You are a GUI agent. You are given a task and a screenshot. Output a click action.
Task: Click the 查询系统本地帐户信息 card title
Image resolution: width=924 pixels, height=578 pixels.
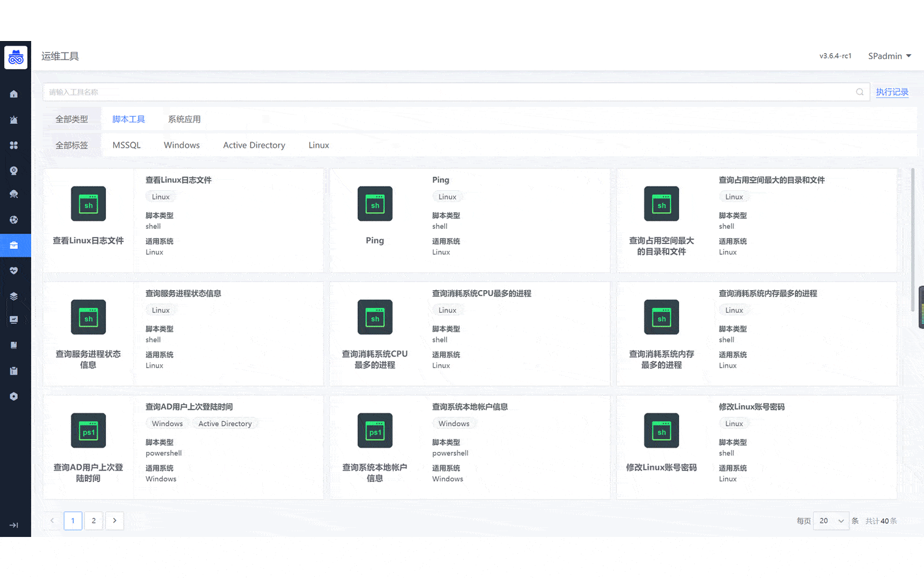(x=470, y=406)
